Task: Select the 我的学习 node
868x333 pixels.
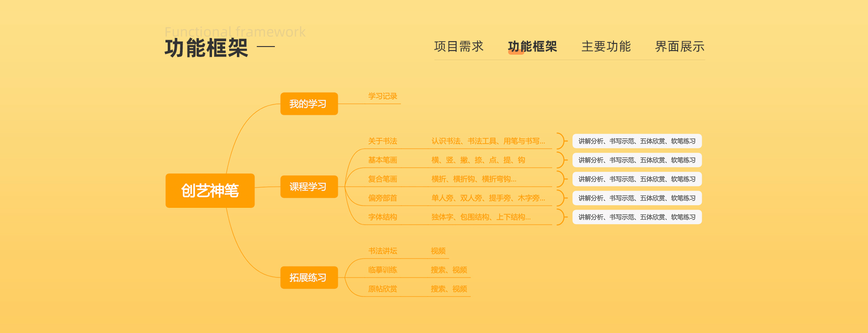Action: coord(309,104)
